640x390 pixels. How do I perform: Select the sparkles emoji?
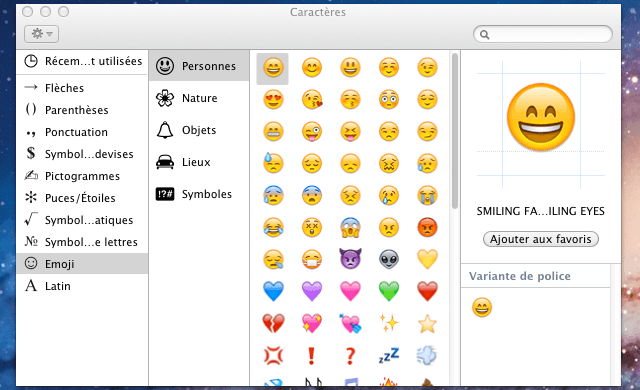(x=389, y=324)
